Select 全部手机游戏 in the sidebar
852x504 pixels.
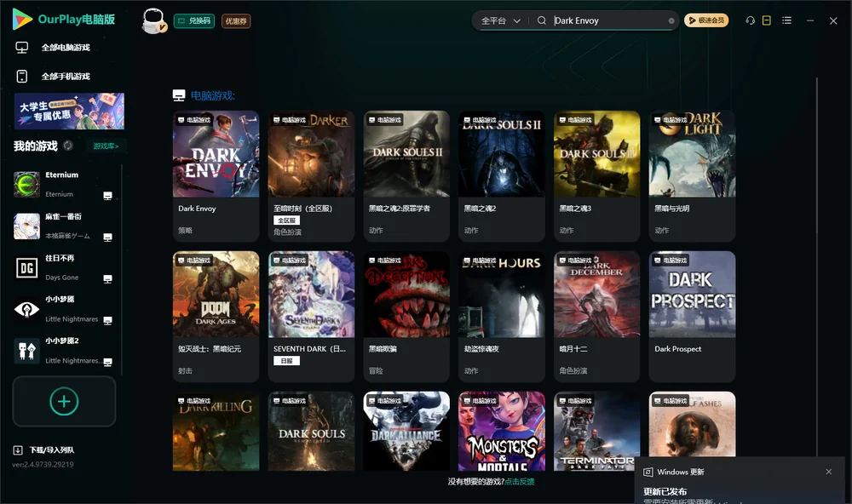click(x=66, y=76)
